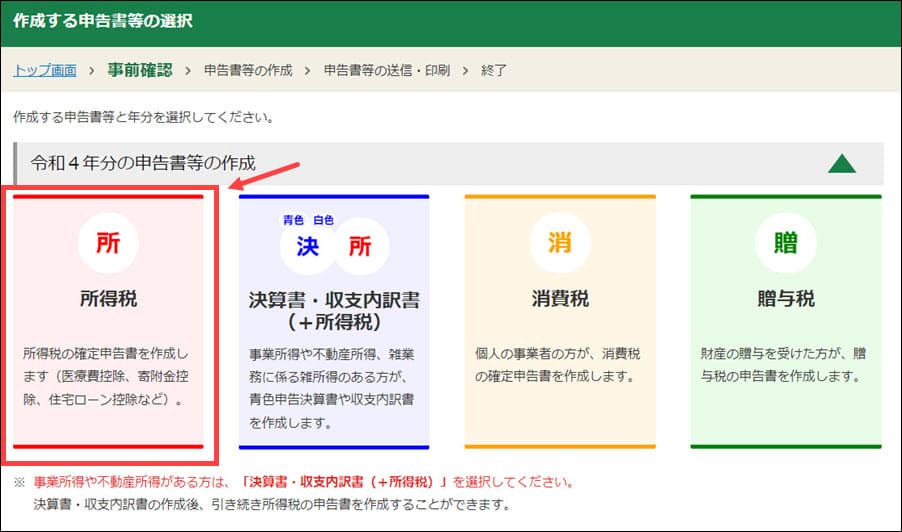Choose the 贈与税 card title
The width and height of the screenshot is (902, 532).
coord(785,298)
